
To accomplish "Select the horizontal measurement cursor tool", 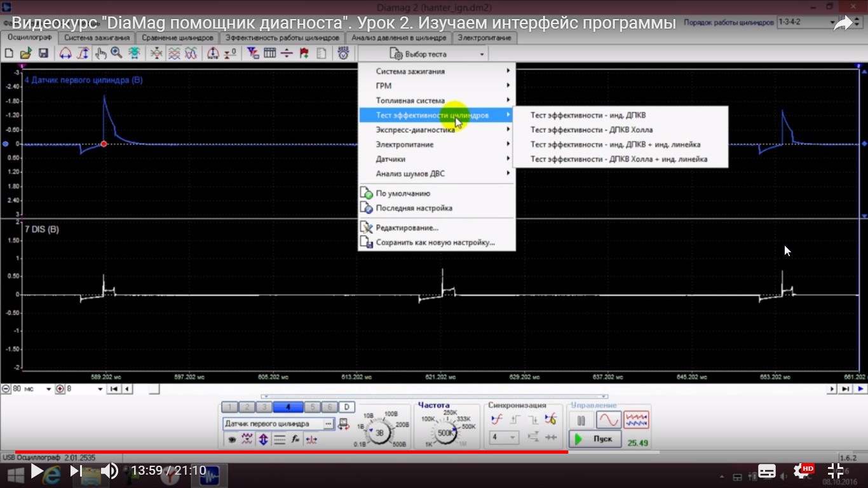I will (x=65, y=54).
